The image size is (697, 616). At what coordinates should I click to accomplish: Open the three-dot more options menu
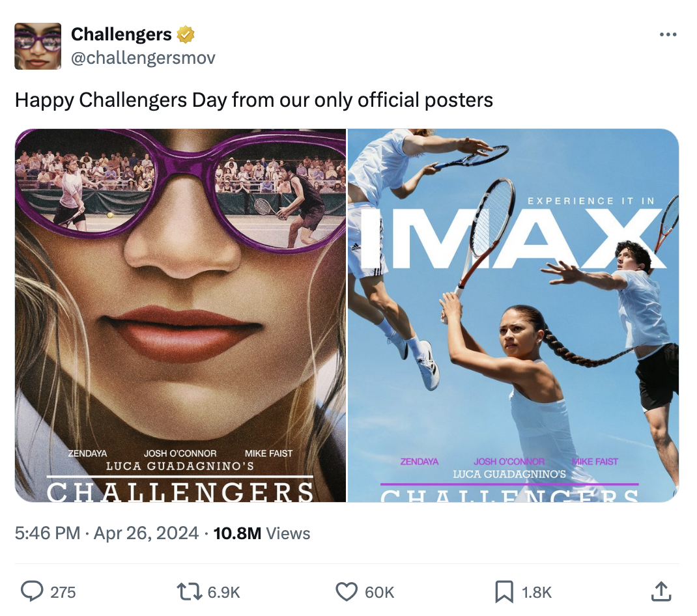[668, 35]
